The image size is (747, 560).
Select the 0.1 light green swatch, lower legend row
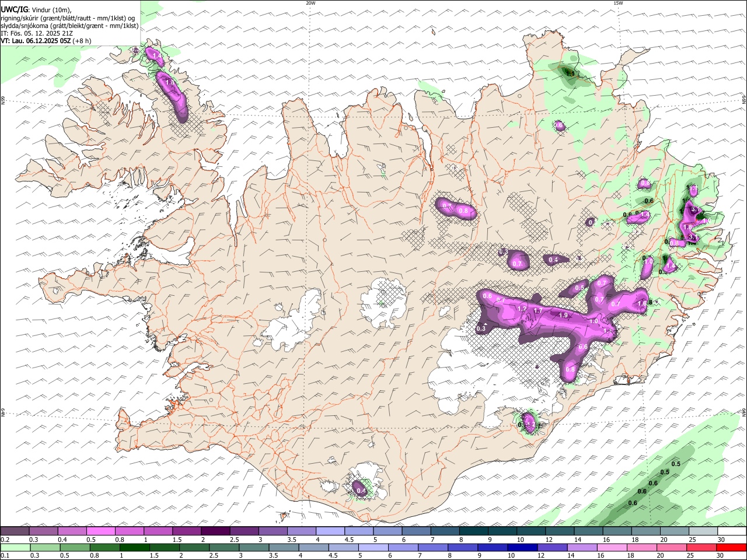pyautogui.click(x=15, y=547)
